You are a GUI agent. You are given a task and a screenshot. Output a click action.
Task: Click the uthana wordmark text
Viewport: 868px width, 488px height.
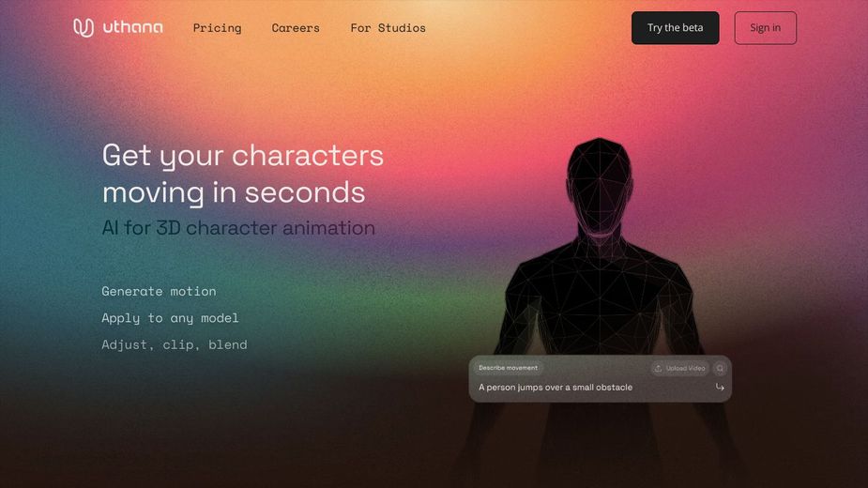[133, 27]
